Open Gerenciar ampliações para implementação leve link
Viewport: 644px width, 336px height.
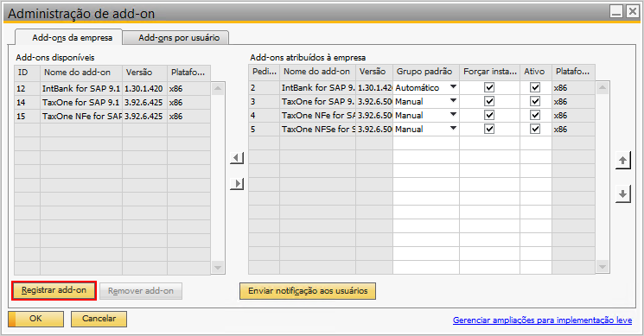click(542, 320)
